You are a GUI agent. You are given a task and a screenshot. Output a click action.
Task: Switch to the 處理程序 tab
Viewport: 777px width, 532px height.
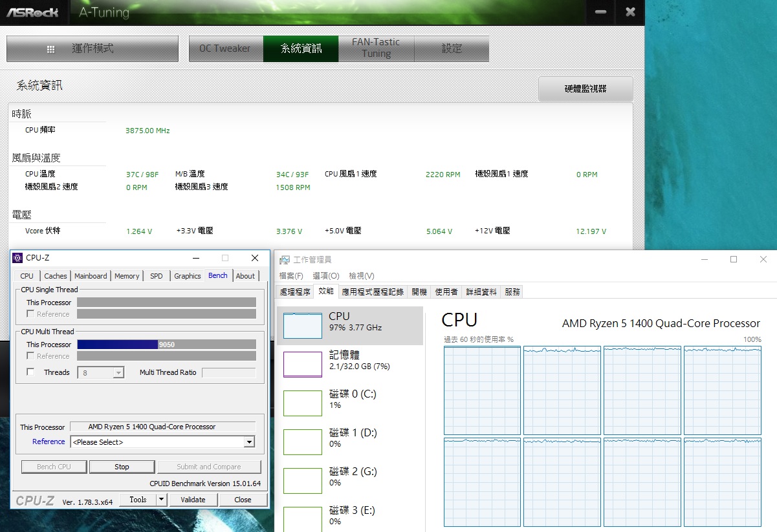tap(294, 292)
